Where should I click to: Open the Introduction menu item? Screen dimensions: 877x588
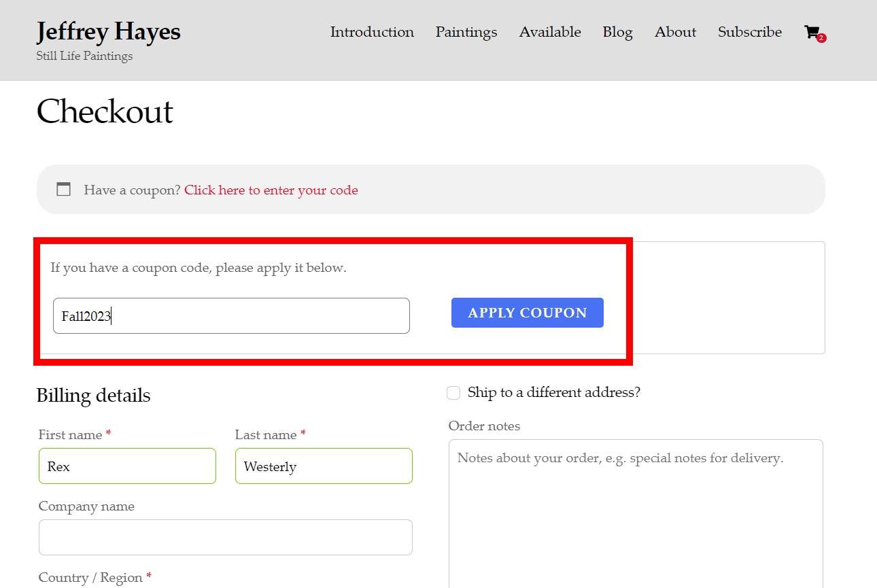click(372, 32)
